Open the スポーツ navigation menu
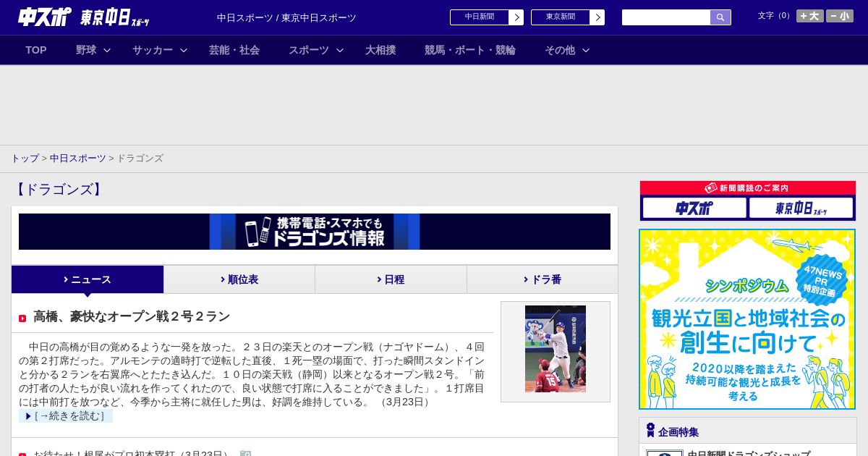This screenshot has width=868, height=456. coord(309,50)
